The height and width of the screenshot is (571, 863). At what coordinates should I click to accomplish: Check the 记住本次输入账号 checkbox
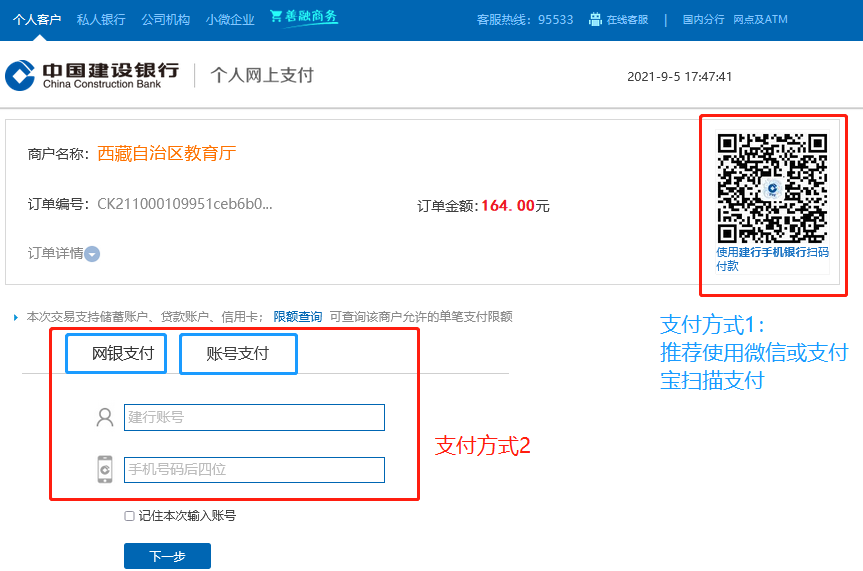[x=129, y=516]
